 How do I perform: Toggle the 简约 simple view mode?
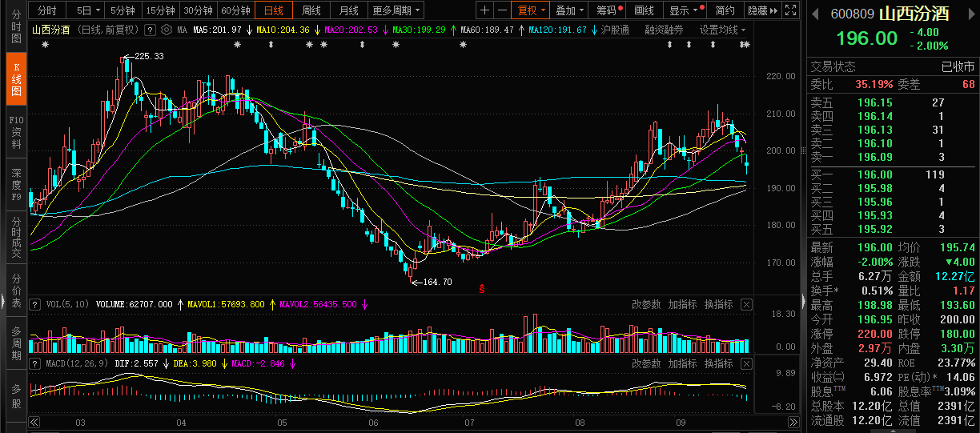pyautogui.click(x=725, y=10)
